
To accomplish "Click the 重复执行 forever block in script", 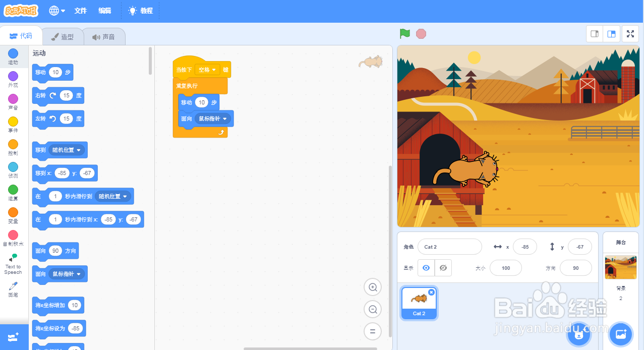I will [187, 86].
